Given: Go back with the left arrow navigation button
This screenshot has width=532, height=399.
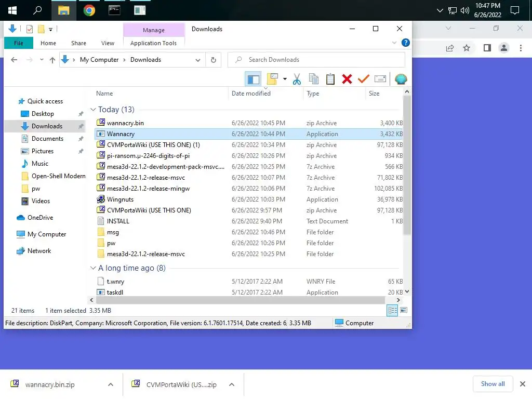Looking at the screenshot, I should 14,60.
